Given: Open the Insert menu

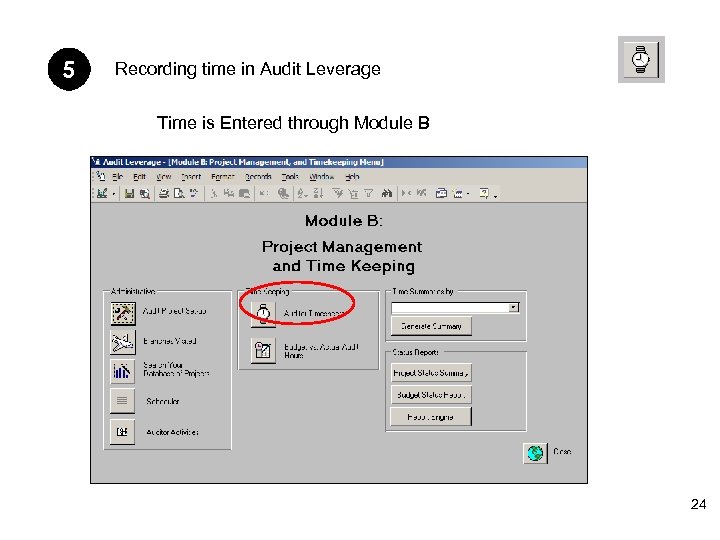Looking at the screenshot, I should [x=191, y=176].
